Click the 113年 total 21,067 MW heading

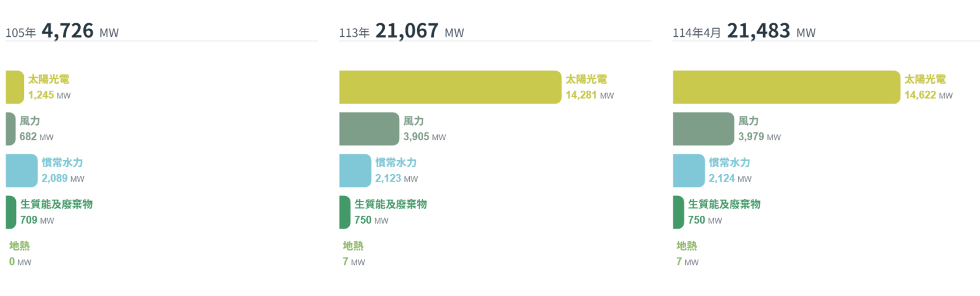pos(402,31)
